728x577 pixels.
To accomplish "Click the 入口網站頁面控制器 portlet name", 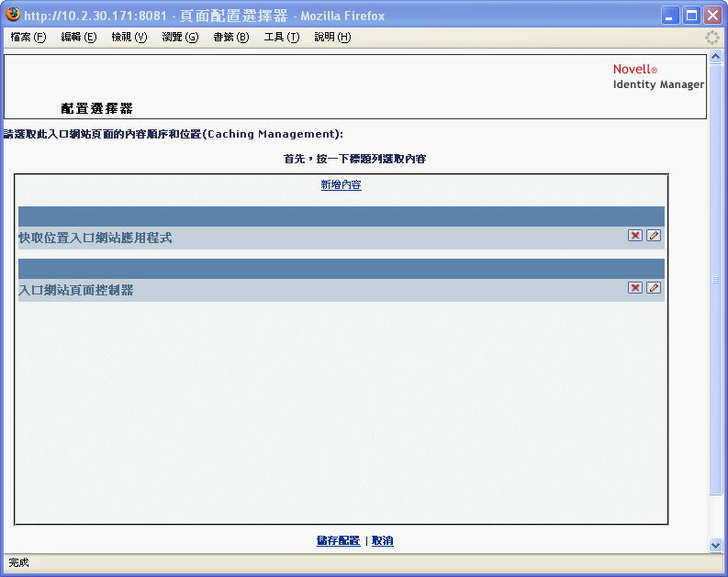I will [76, 291].
